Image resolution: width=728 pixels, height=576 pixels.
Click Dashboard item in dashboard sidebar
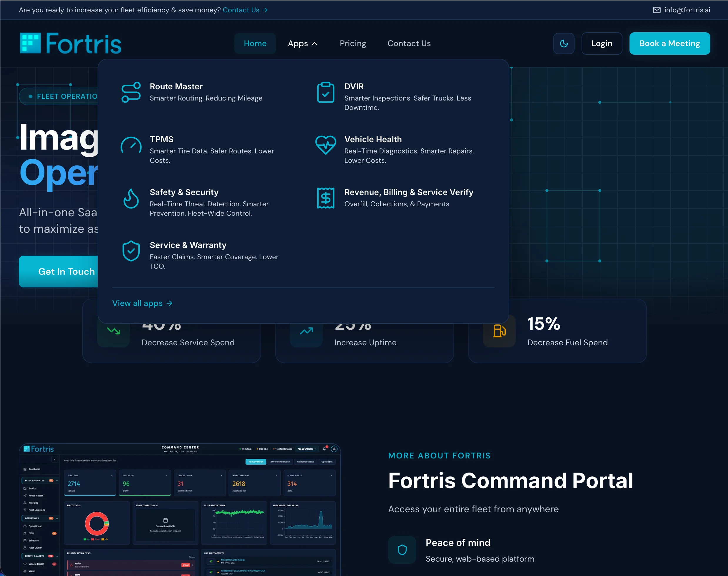pyautogui.click(x=34, y=469)
